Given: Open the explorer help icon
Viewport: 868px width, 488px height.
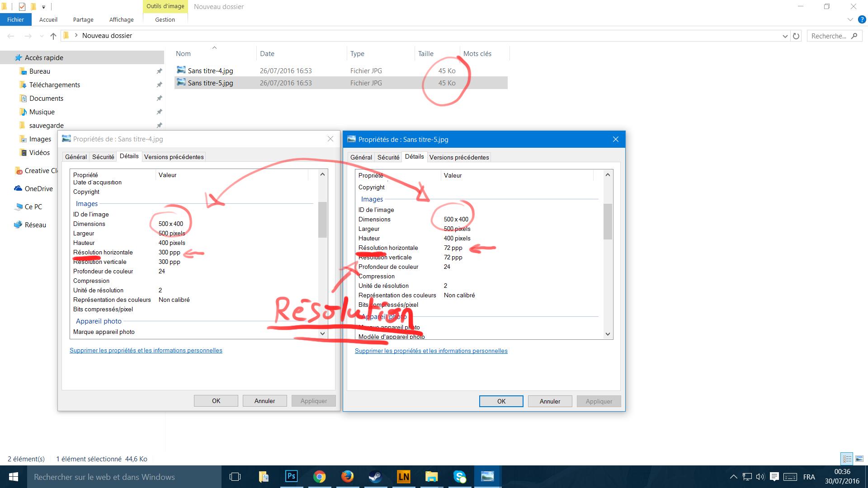Looking at the screenshot, I should click(x=862, y=20).
